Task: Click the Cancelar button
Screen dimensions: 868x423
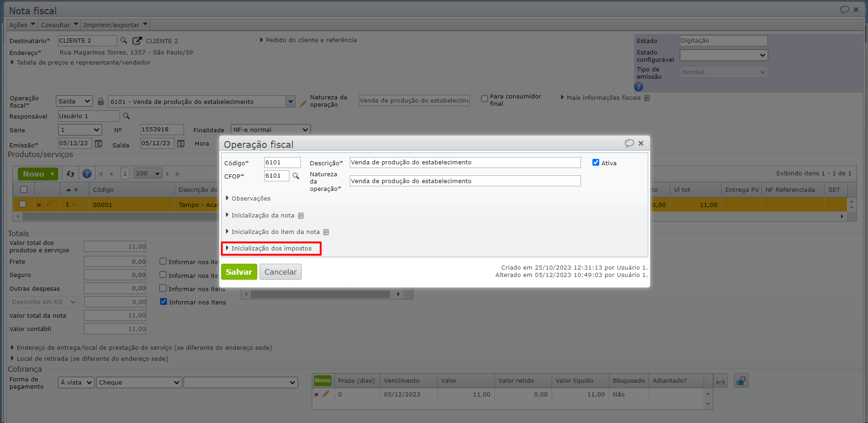Action: 281,272
